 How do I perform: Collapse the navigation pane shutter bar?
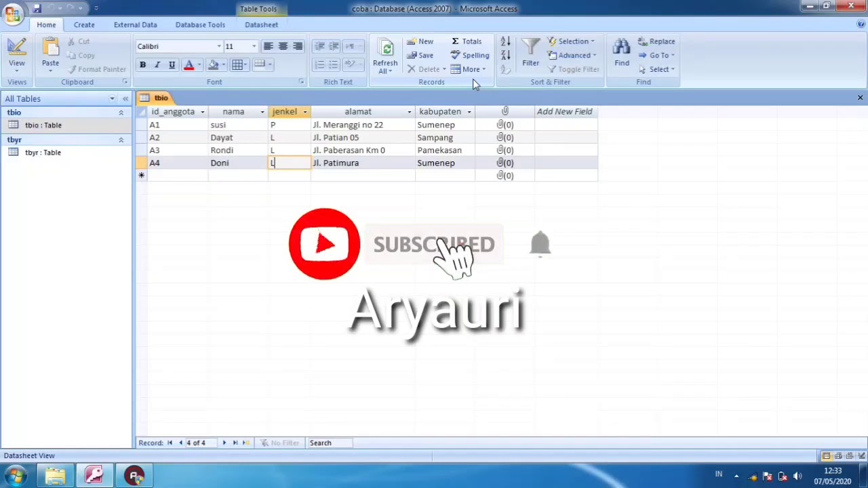[x=125, y=99]
